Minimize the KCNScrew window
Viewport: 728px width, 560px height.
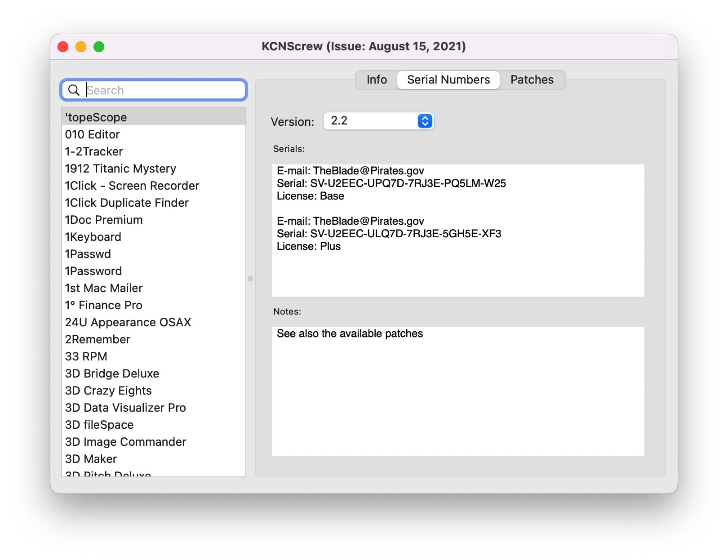point(81,47)
